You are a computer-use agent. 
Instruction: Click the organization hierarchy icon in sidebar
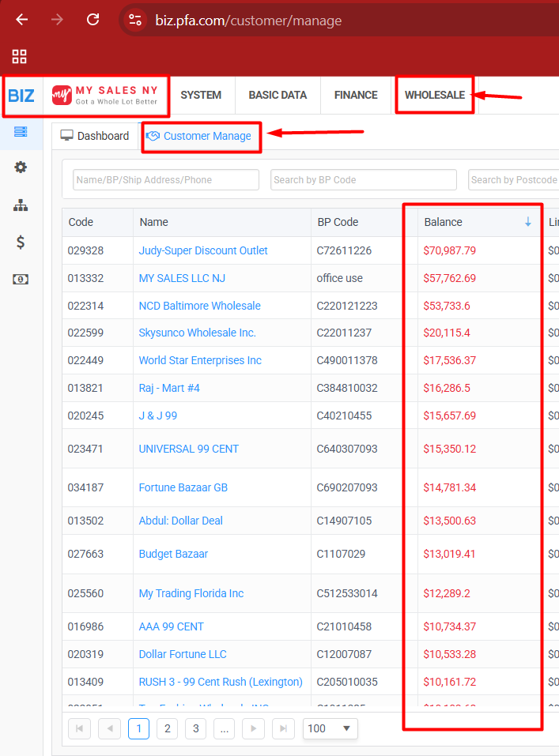click(x=21, y=205)
